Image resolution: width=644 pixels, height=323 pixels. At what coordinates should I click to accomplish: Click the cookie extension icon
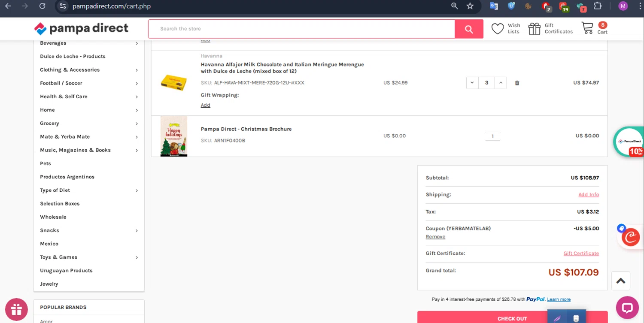click(528, 6)
